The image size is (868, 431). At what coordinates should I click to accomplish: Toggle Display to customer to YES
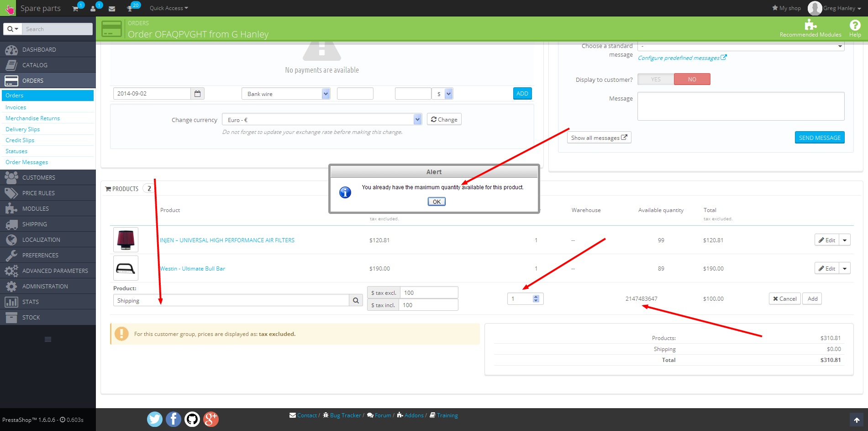(x=656, y=80)
